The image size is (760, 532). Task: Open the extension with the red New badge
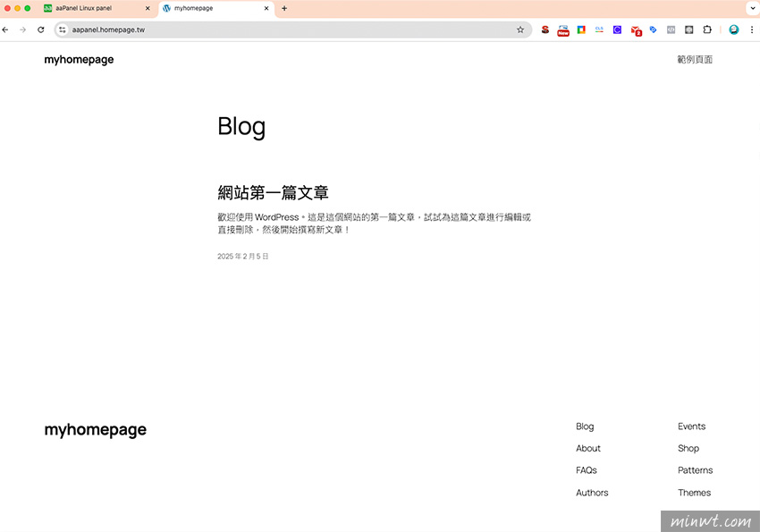pos(563,30)
